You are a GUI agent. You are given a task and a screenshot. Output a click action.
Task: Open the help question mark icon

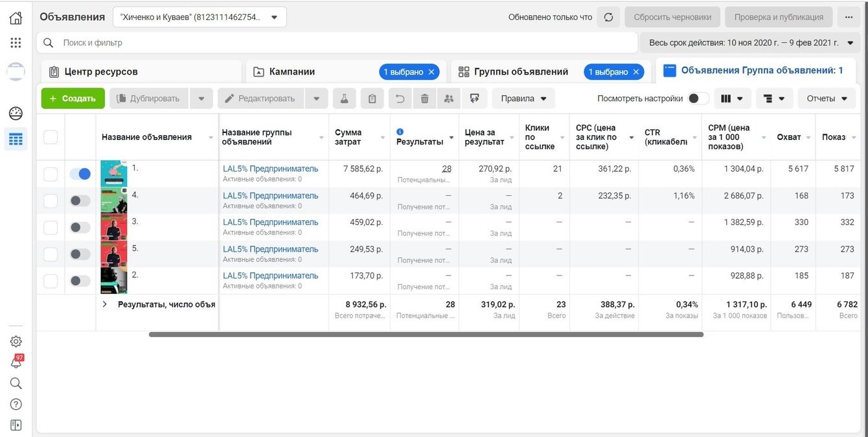[16, 404]
